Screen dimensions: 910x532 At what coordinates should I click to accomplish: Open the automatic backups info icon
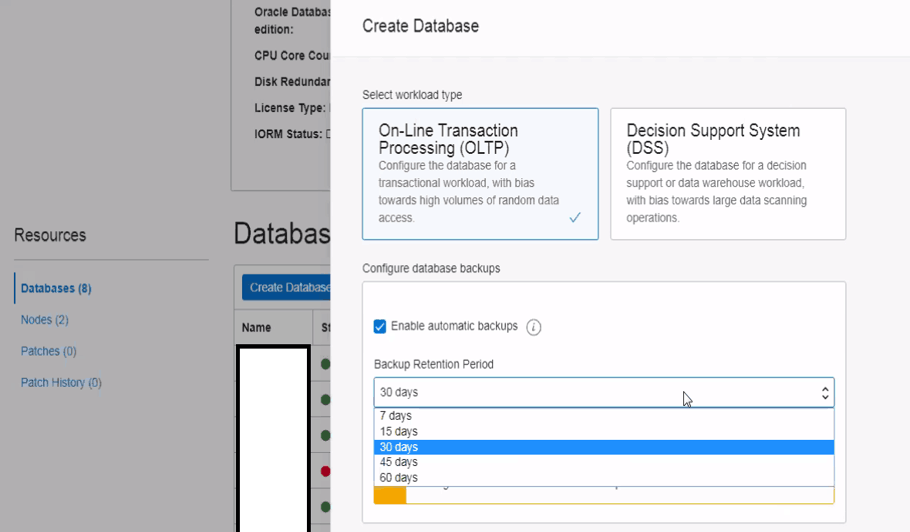point(533,327)
